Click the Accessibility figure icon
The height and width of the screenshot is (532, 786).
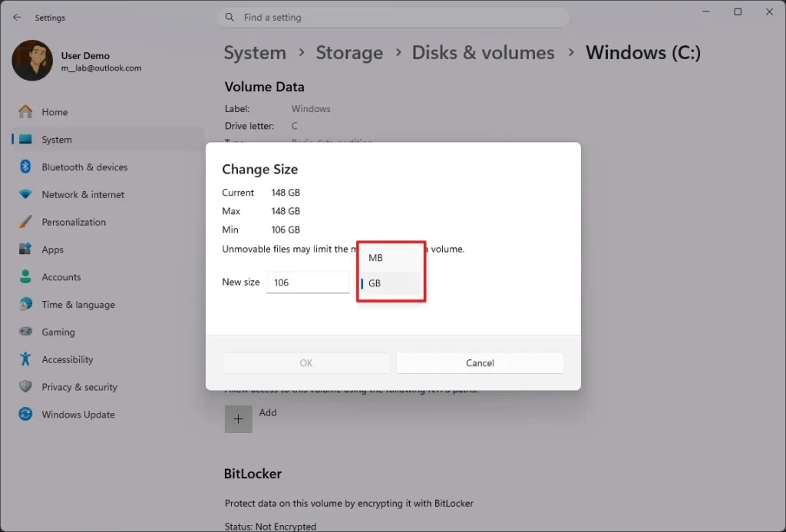click(25, 359)
